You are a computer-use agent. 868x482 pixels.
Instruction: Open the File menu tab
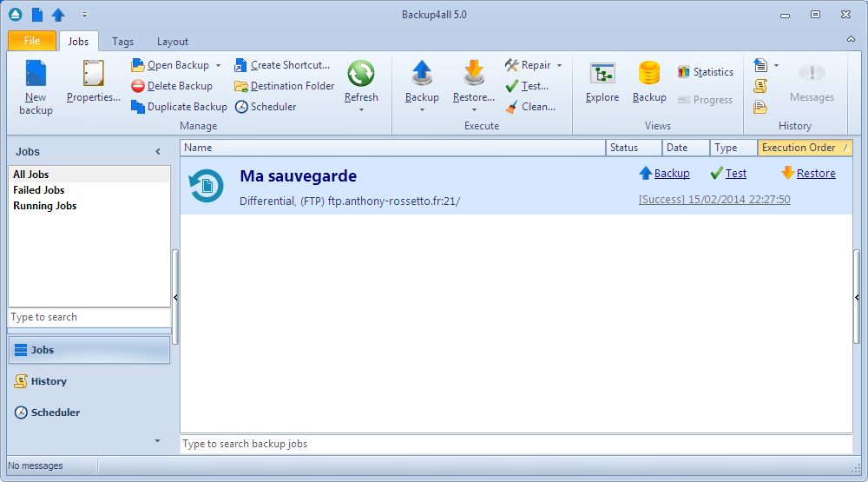click(x=32, y=41)
